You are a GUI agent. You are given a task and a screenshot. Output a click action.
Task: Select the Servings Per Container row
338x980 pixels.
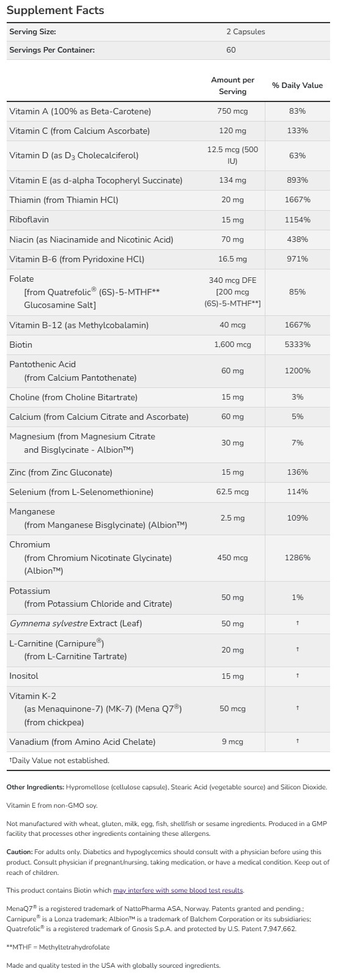pos(168,50)
